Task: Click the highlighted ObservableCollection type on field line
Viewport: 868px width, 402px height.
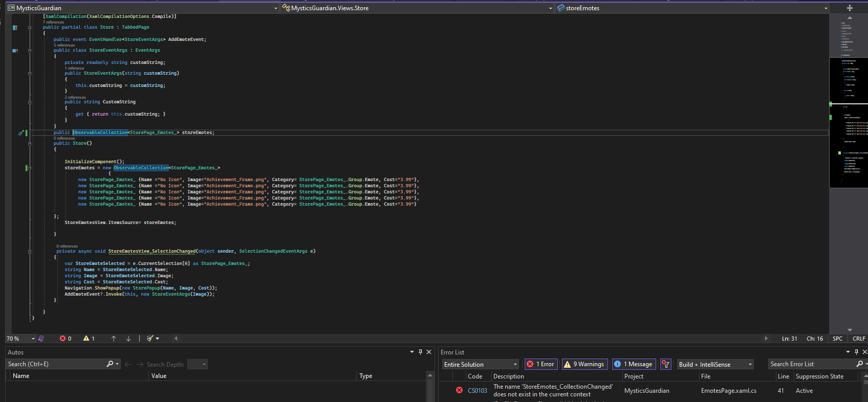Action: [x=100, y=132]
